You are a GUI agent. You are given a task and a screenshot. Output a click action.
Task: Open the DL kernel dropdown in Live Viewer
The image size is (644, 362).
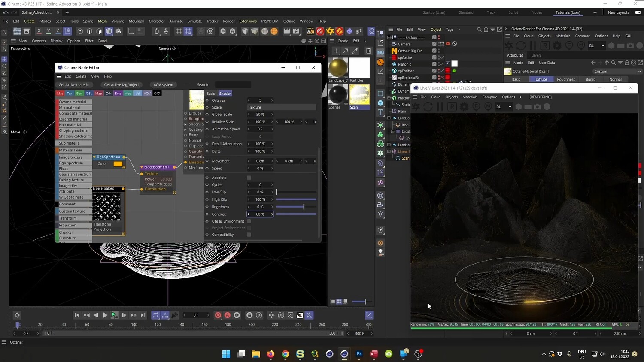click(x=504, y=107)
